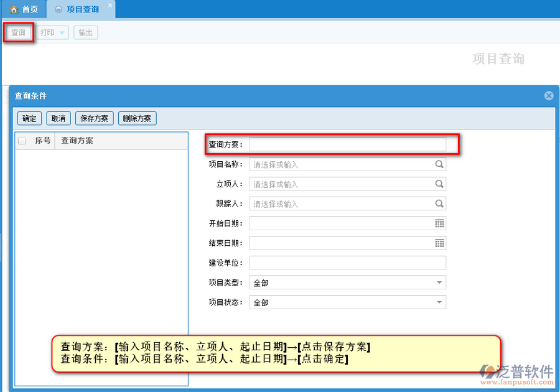Click 保存方案 to save the query plan
Image resolution: width=560 pixels, height=392 pixels.
click(95, 118)
